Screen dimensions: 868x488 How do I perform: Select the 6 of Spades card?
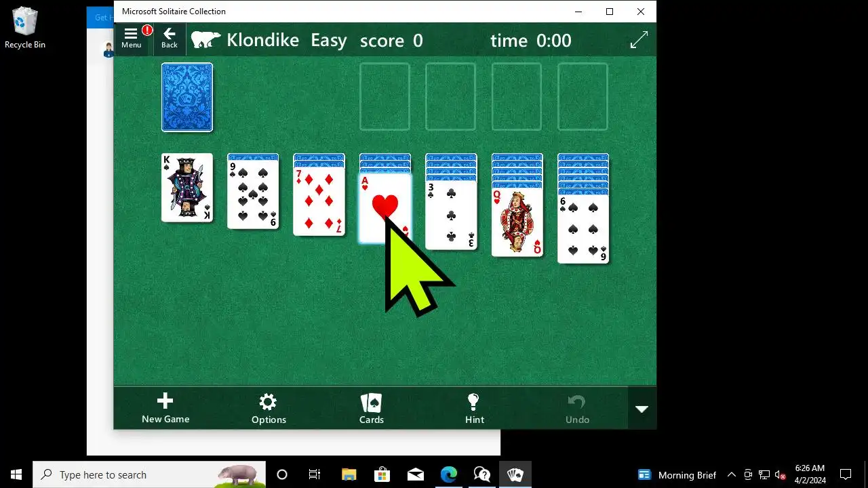click(x=583, y=228)
